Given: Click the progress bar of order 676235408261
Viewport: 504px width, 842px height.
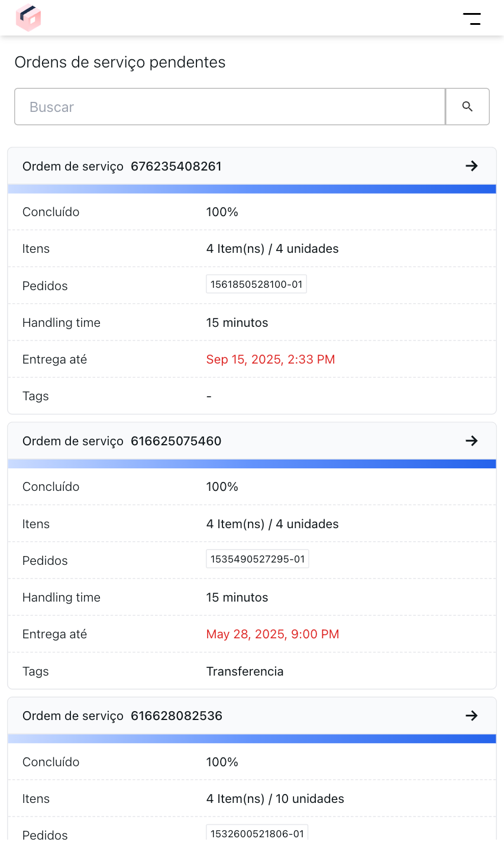Looking at the screenshot, I should pos(252,188).
